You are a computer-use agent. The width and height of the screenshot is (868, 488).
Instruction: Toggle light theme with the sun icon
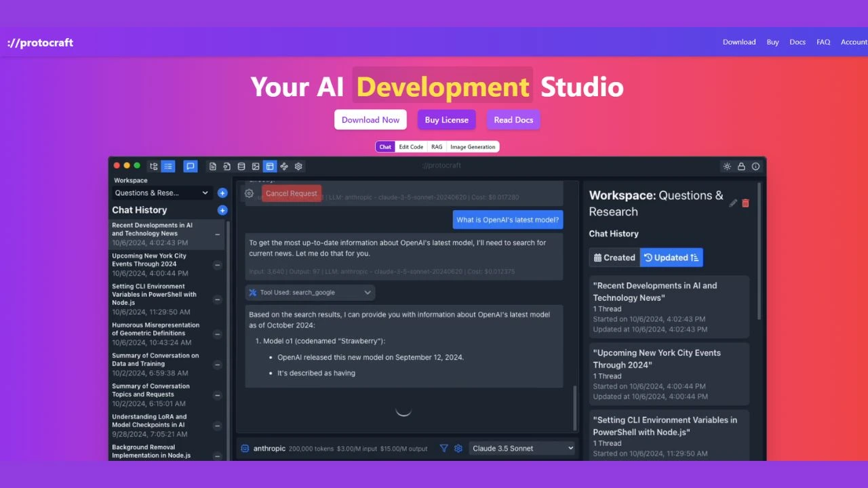[x=727, y=166]
